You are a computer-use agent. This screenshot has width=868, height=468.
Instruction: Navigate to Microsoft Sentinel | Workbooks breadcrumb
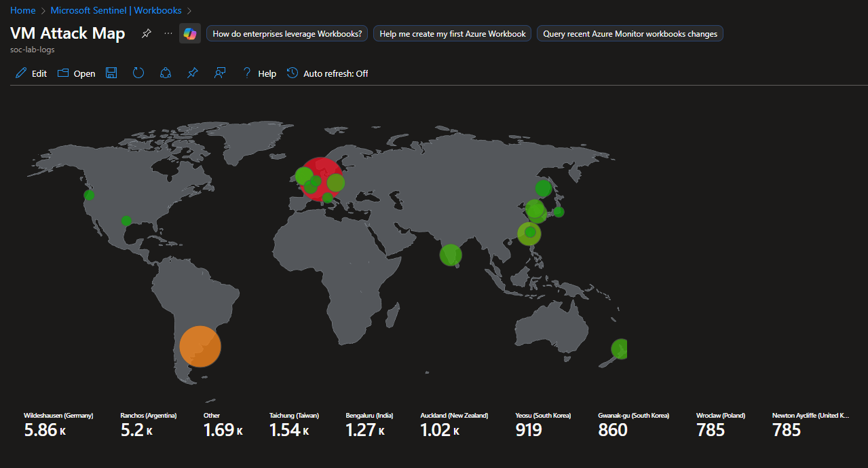[x=116, y=10]
